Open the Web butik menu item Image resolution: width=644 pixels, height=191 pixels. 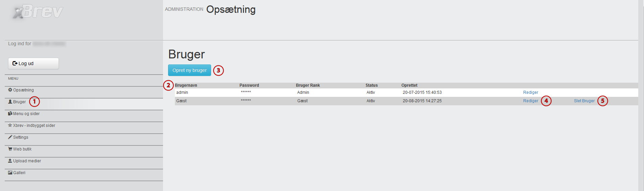[22, 149]
